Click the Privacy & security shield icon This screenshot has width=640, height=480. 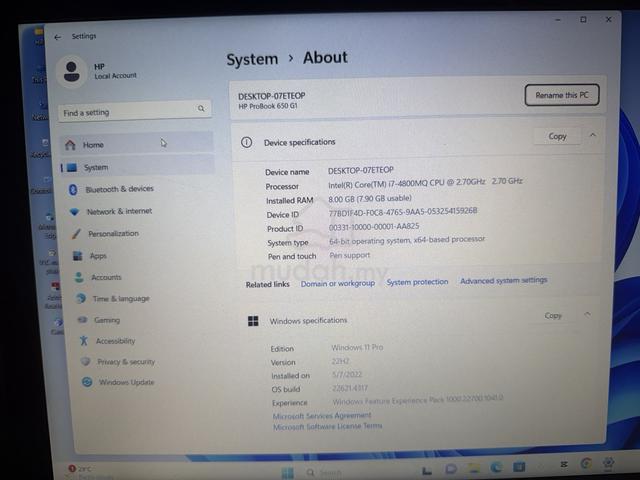[85, 361]
